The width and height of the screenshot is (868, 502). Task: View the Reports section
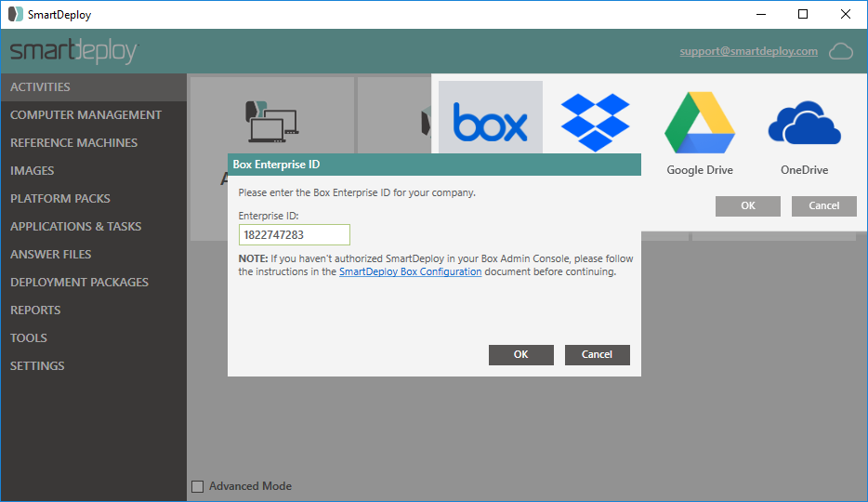pyautogui.click(x=94, y=310)
